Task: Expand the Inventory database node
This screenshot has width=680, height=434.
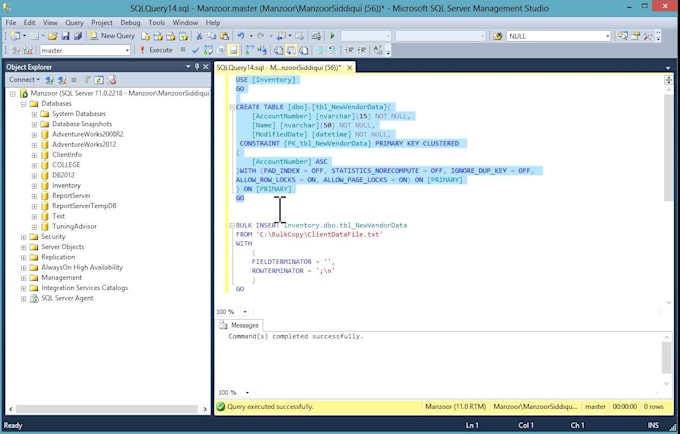Action: tap(34, 186)
